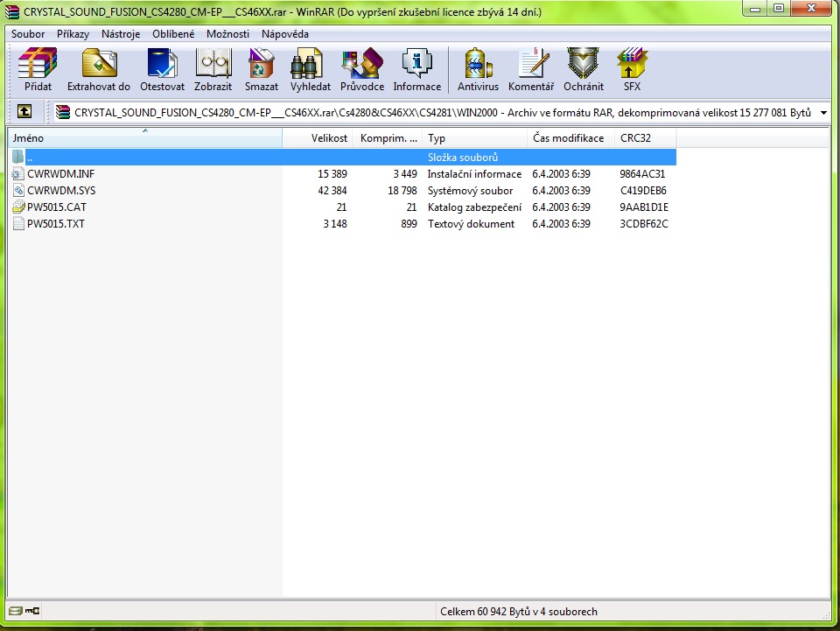Click the CWRWDM.INF file icon
840x631 pixels.
[x=18, y=173]
